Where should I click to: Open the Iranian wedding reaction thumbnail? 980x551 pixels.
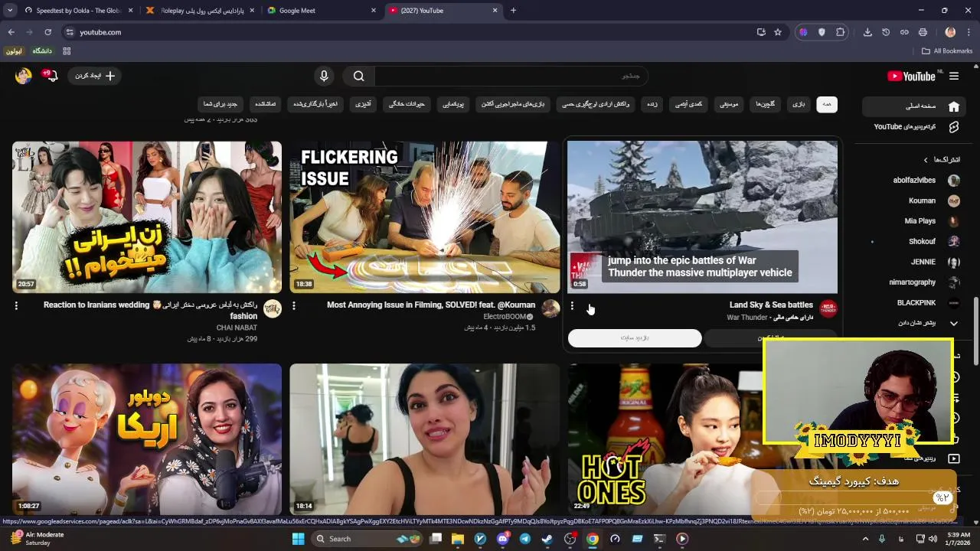(147, 217)
